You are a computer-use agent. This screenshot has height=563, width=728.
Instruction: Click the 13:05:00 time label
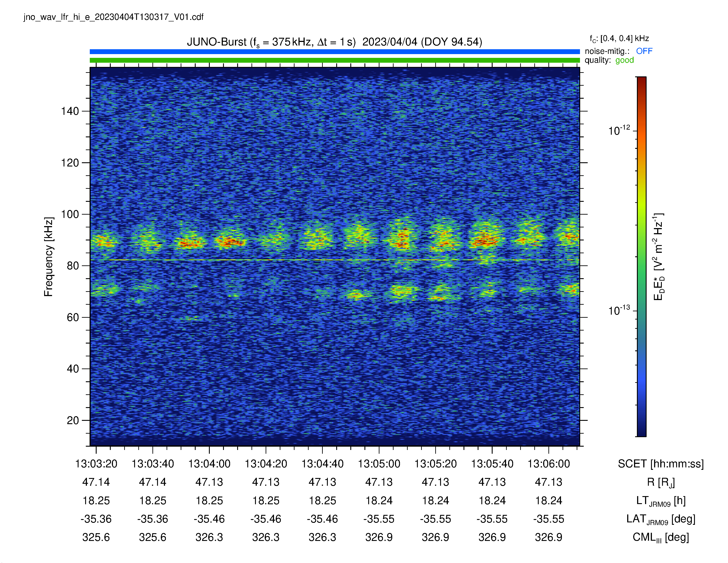(x=379, y=464)
